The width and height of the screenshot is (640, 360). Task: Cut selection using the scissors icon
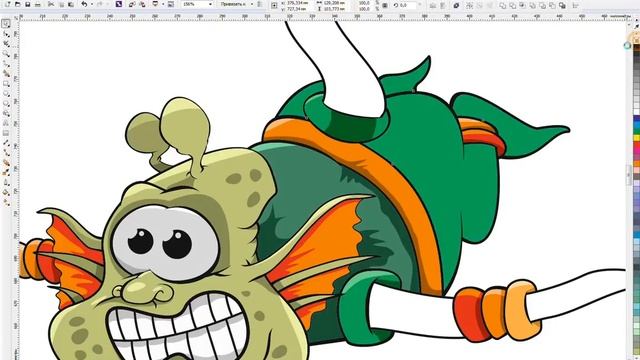coord(51,4)
